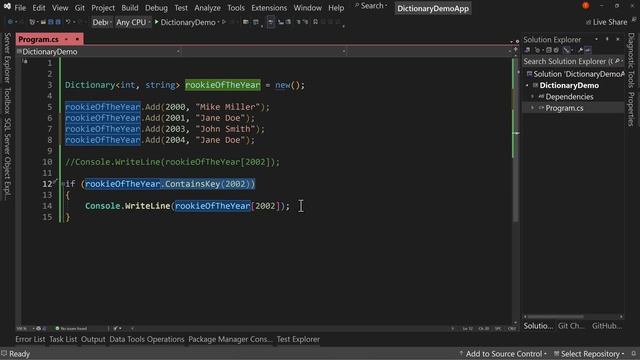Click Solution Explorer collapse all icon
This screenshot has width=640, height=360.
click(x=549, y=50)
